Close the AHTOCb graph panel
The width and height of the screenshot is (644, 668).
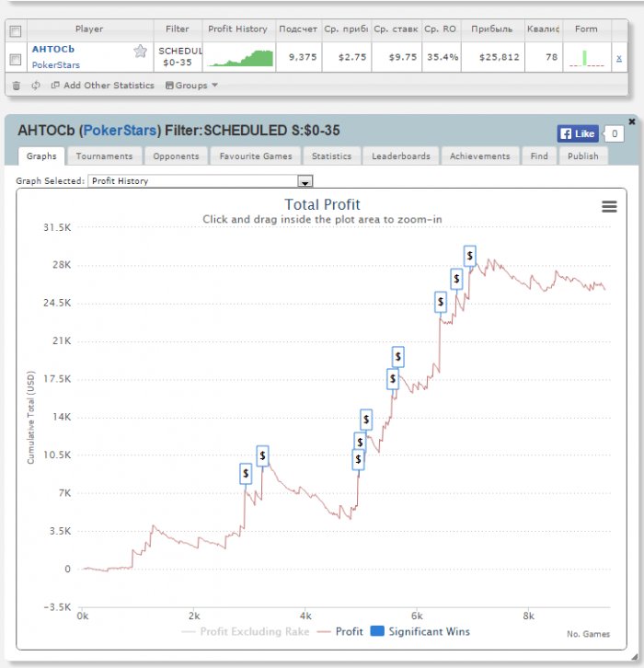pyautogui.click(x=632, y=121)
